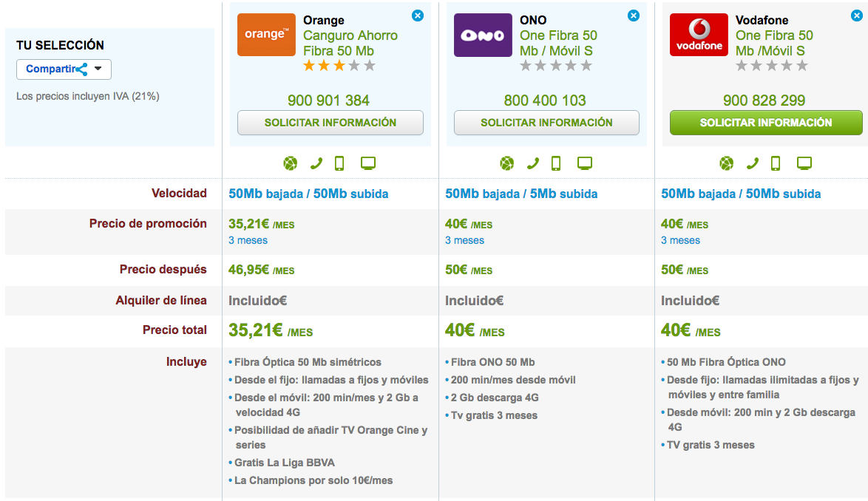Viewport: 868px width, 501px height.
Task: Click 'Alquiler de línea' row label
Action: (161, 300)
